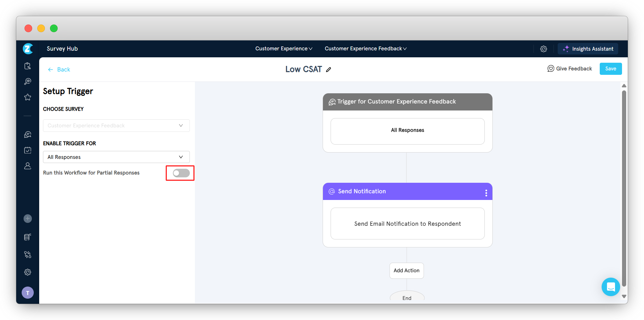
Task: Save the workflow
Action: click(x=610, y=69)
